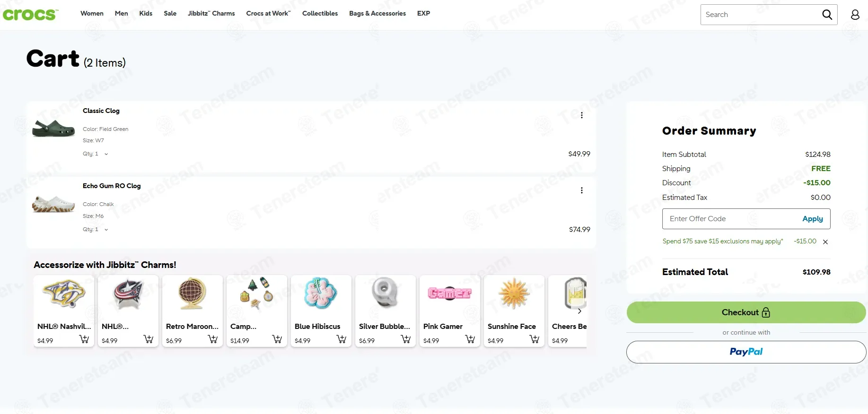This screenshot has width=868, height=414.
Task: Open Classic Clog options three-dot menu
Action: click(x=581, y=115)
